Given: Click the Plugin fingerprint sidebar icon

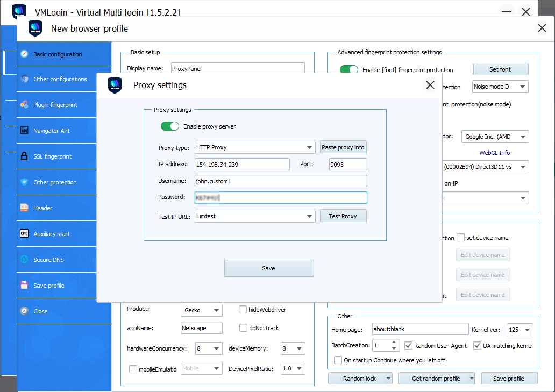Looking at the screenshot, I should pyautogui.click(x=24, y=105).
